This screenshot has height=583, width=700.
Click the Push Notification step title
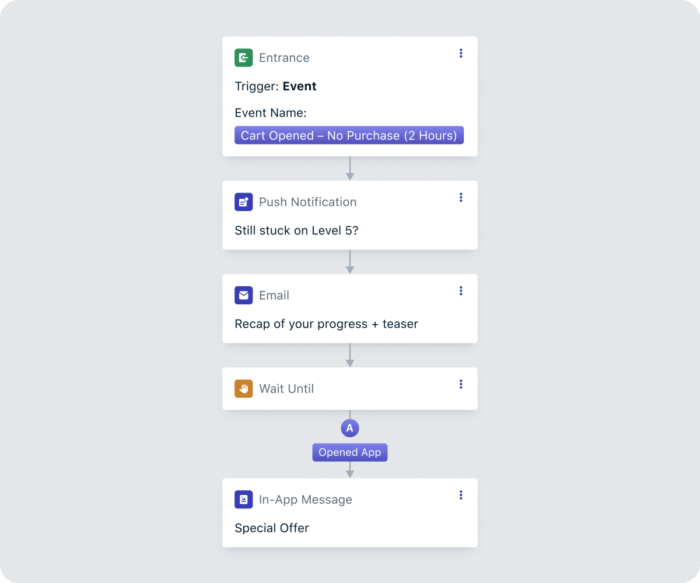coord(307,202)
